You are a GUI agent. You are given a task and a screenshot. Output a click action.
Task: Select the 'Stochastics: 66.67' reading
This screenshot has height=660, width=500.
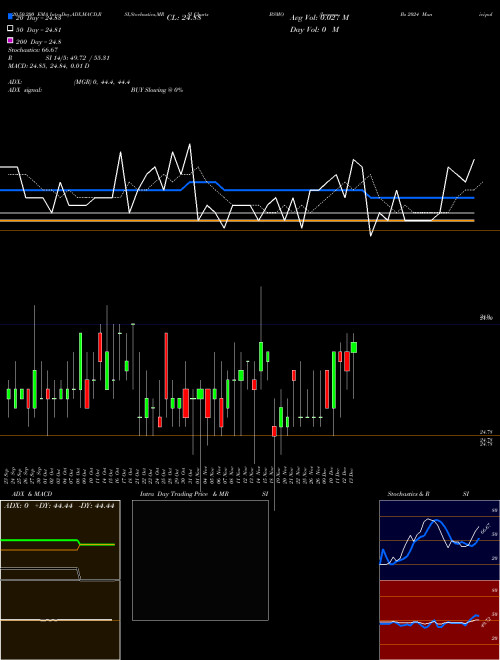coord(33,50)
